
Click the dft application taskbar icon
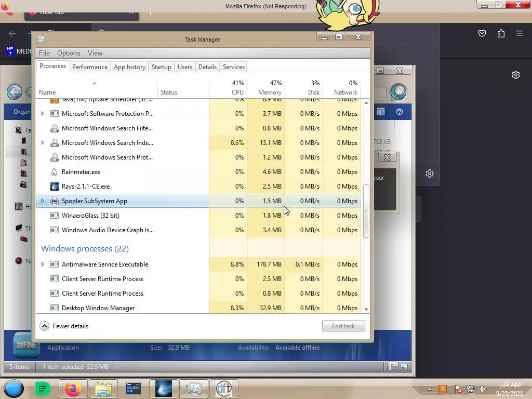(x=224, y=389)
